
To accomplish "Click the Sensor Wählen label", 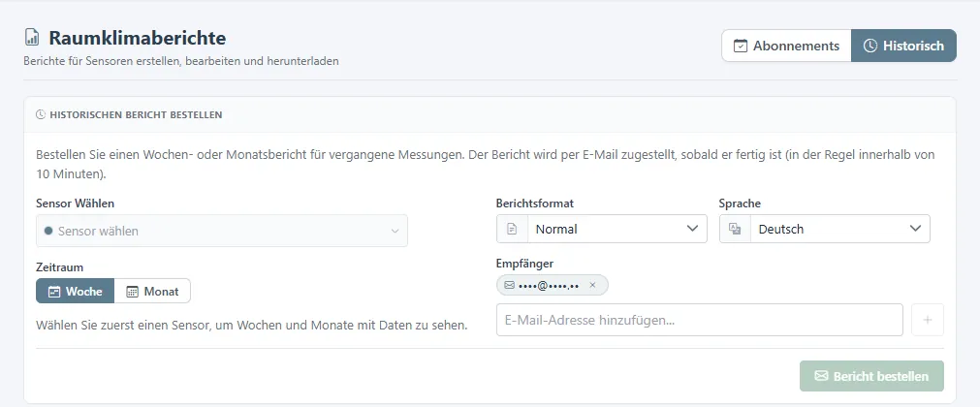I will tap(75, 203).
